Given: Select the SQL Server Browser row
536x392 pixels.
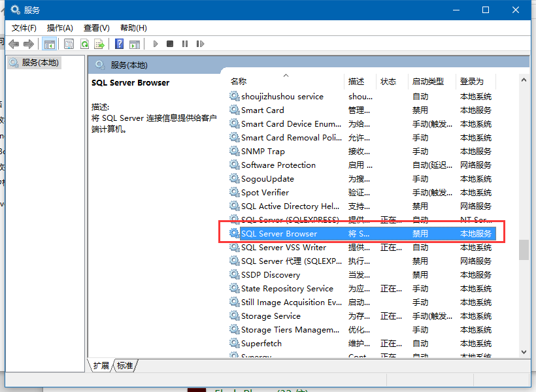Looking at the screenshot, I should [362, 234].
